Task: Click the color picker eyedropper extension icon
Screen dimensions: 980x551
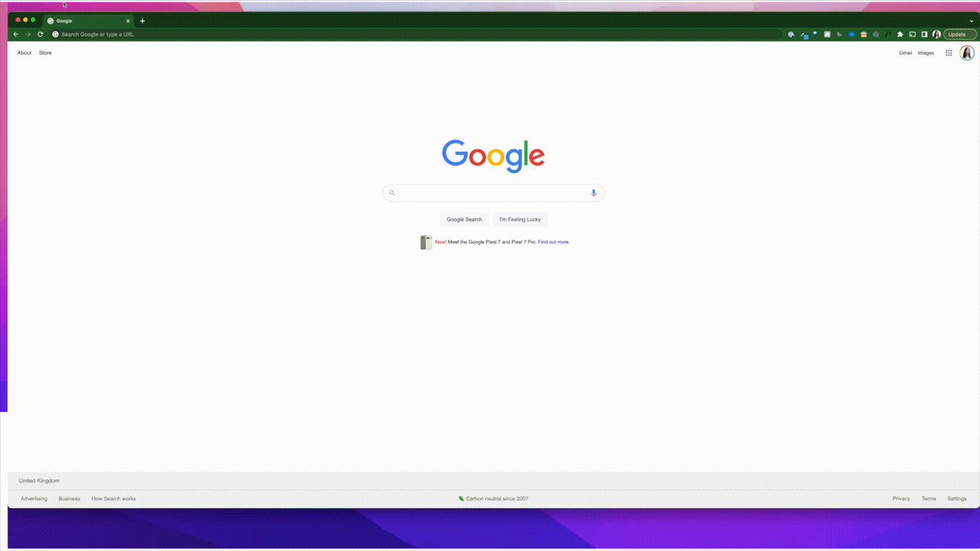Action: [804, 35]
